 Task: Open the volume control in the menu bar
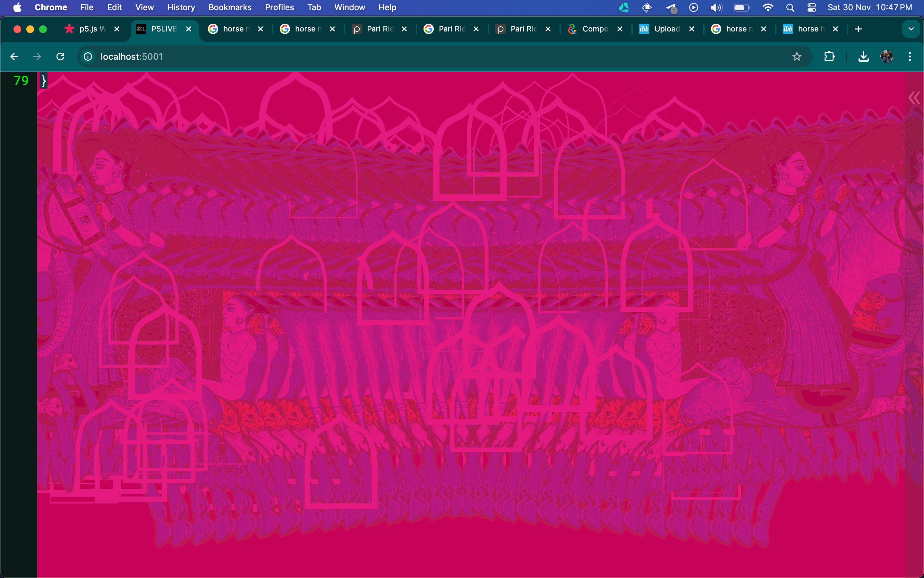pos(716,7)
